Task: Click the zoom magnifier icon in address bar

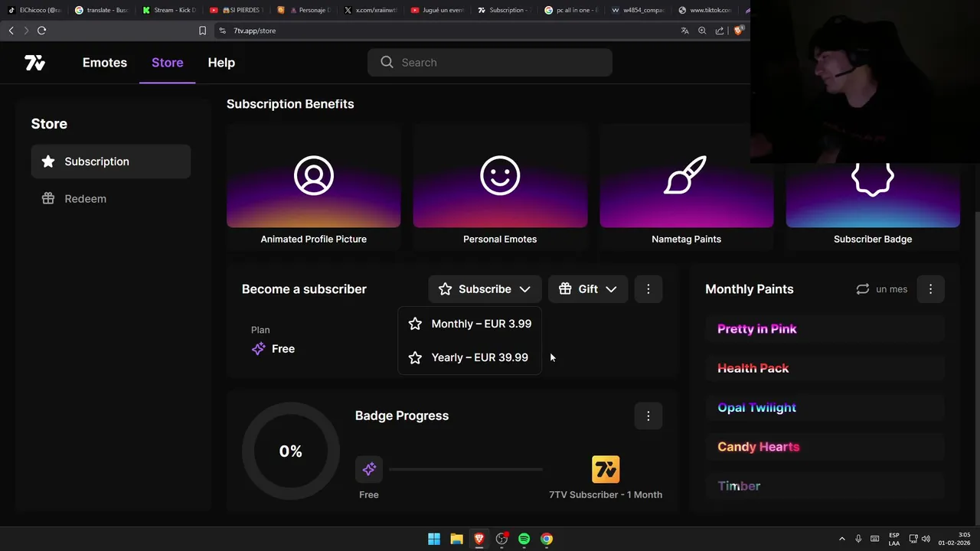Action: tap(702, 31)
